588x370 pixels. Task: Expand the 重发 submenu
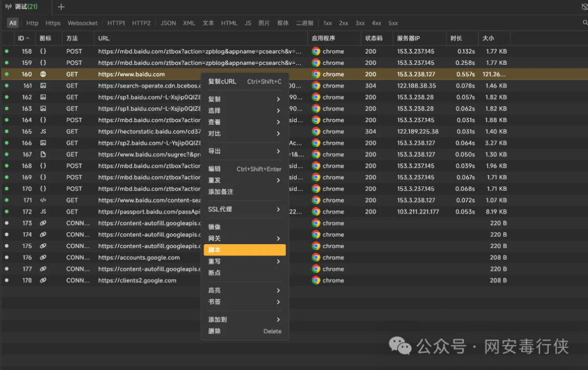(x=244, y=180)
